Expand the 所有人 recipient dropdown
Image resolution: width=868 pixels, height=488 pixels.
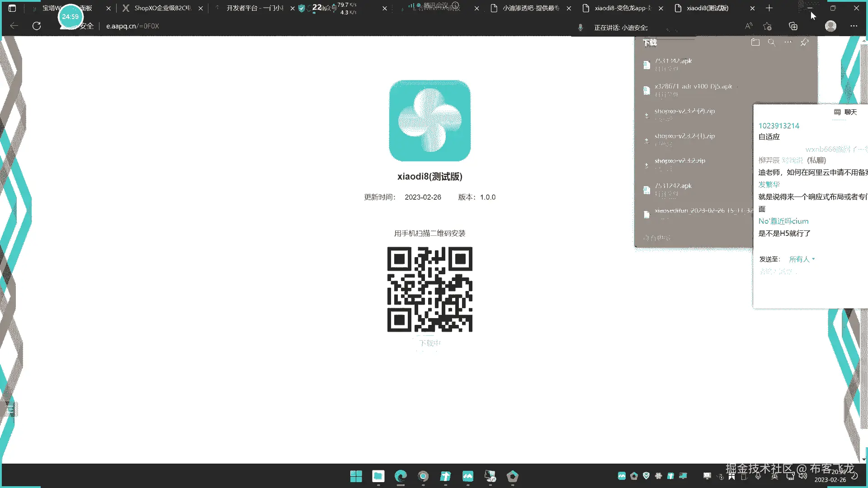[x=802, y=259]
